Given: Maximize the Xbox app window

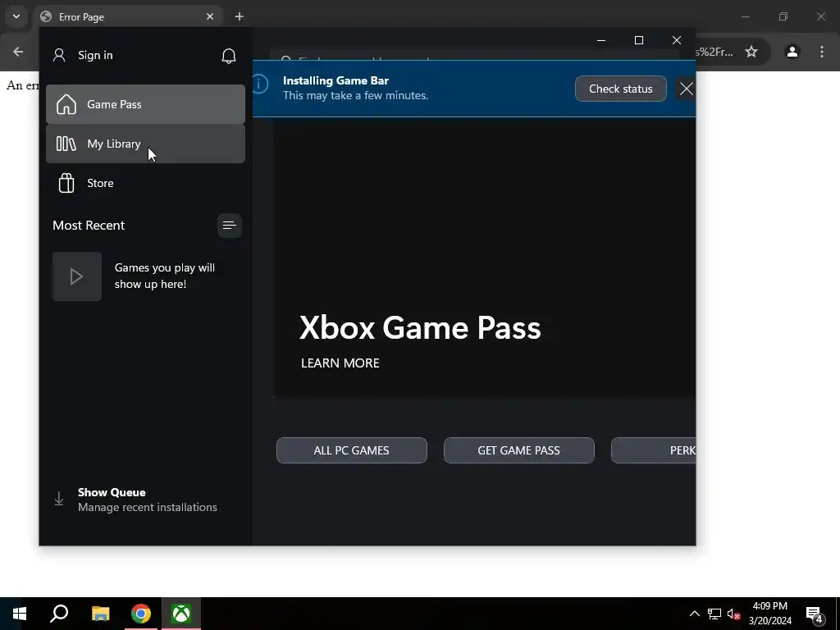Looking at the screenshot, I should click(638, 40).
